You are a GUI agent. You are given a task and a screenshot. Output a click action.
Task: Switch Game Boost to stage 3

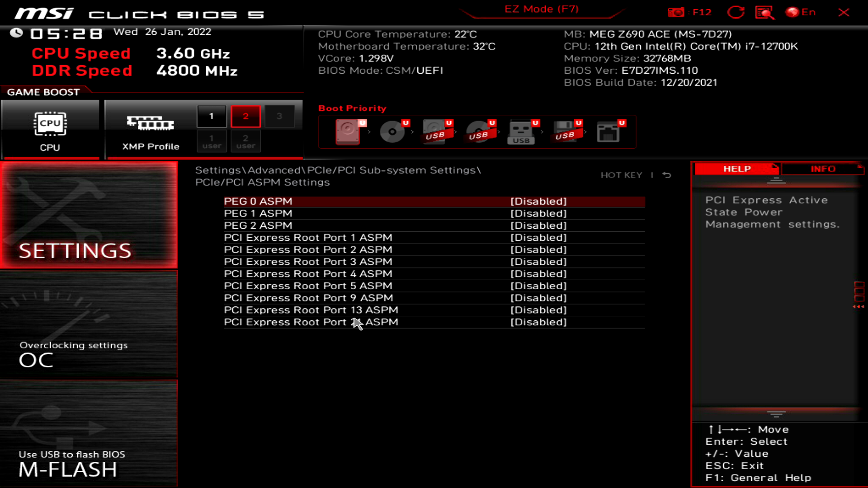pyautogui.click(x=280, y=116)
